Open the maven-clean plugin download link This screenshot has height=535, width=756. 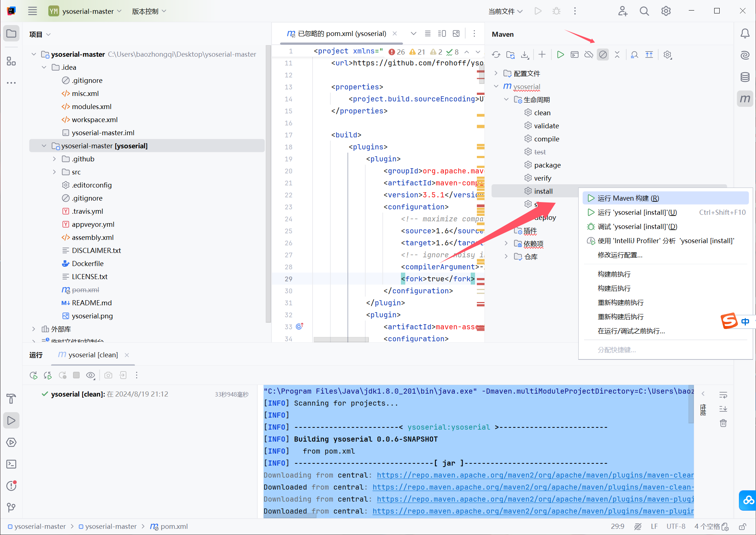[535, 475]
